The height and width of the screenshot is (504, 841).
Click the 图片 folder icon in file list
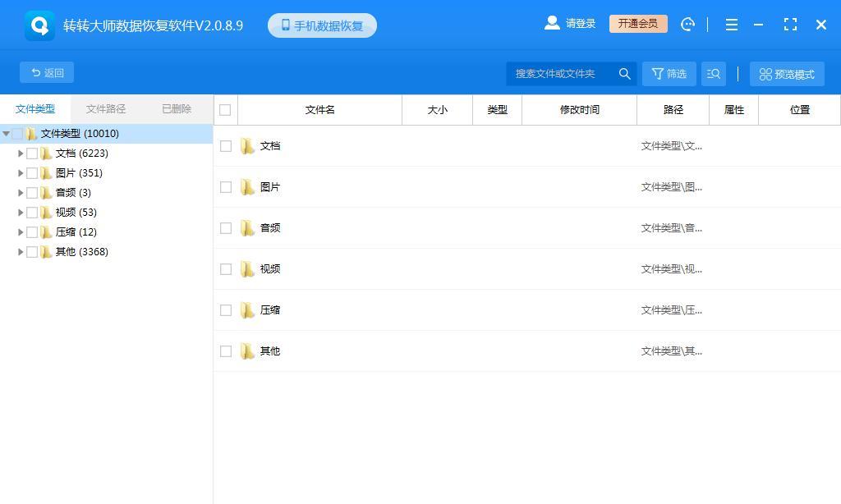pyautogui.click(x=247, y=187)
